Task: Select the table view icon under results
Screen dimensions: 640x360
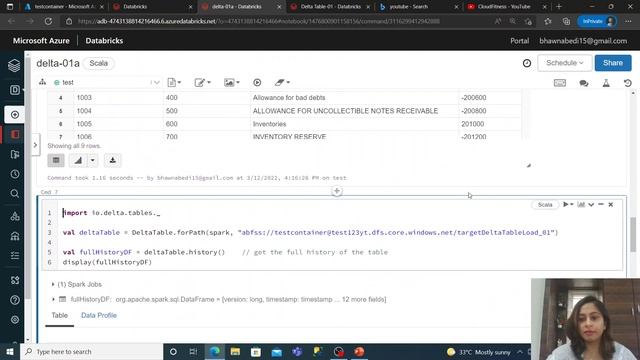Action: pos(56,160)
